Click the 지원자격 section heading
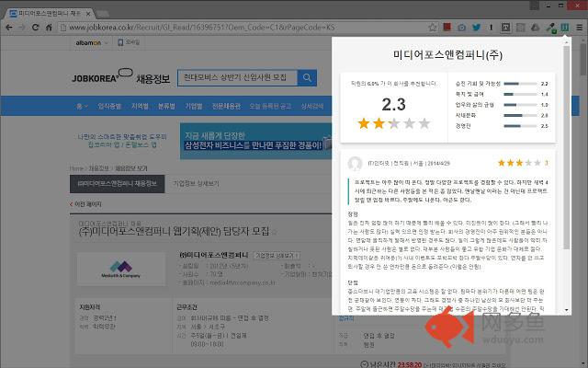This screenshot has height=368, width=588. 90,307
